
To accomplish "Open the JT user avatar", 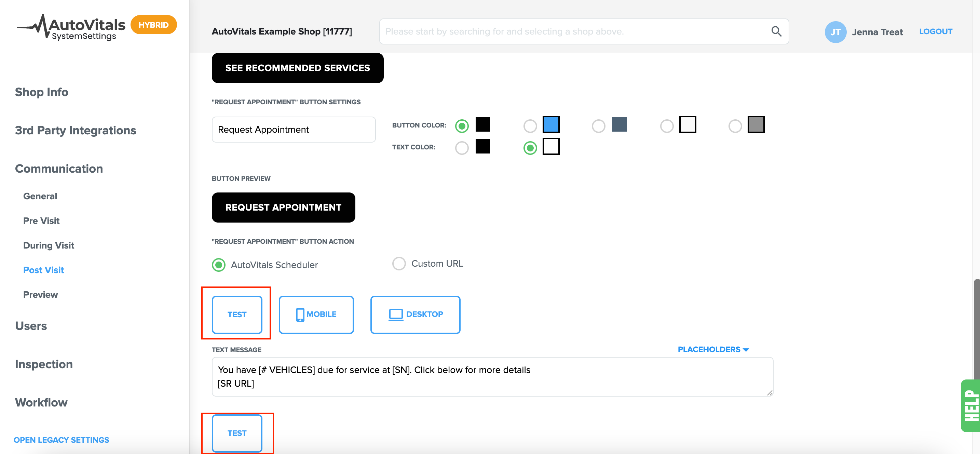I will coord(835,31).
